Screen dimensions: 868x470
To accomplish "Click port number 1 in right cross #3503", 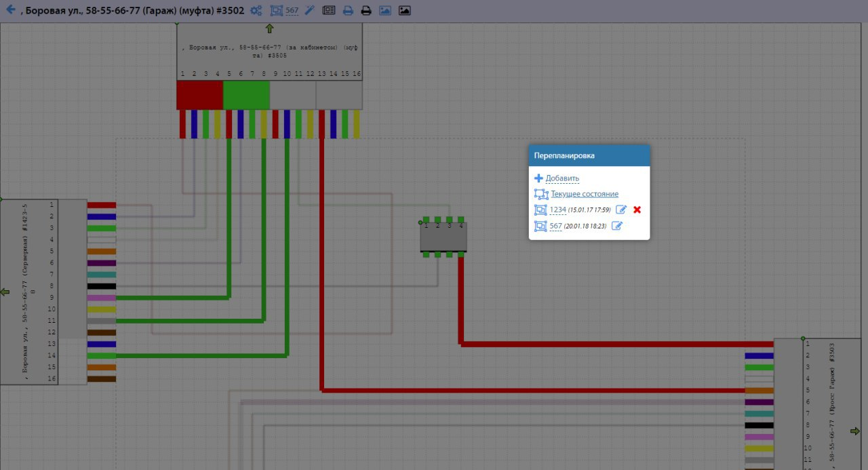I will 807,344.
